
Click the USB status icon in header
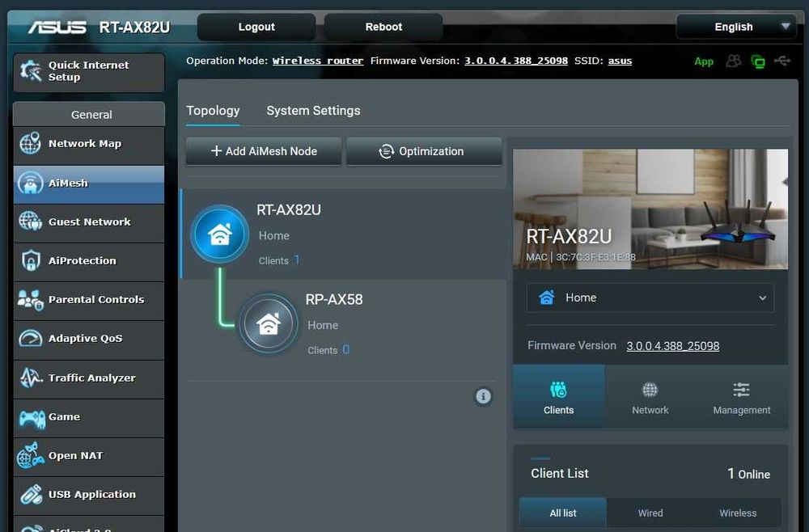[782, 61]
